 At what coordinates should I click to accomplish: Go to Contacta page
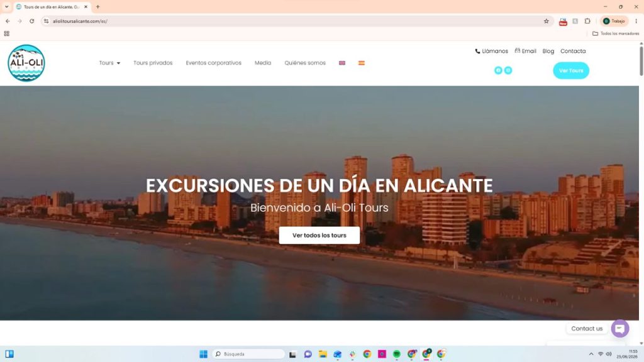tap(573, 52)
